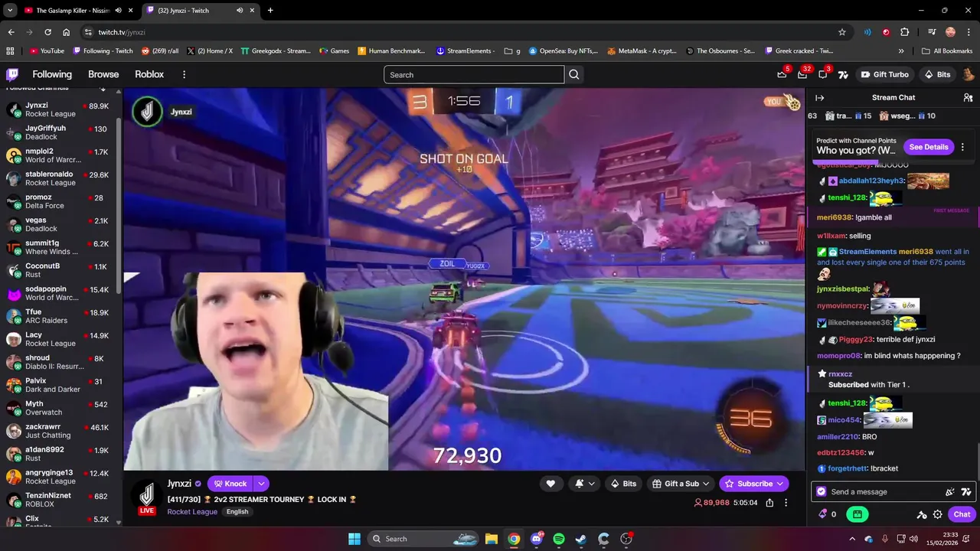Image resolution: width=980 pixels, height=551 pixels.
Task: Open the StreamElements bookmark
Action: point(465,51)
